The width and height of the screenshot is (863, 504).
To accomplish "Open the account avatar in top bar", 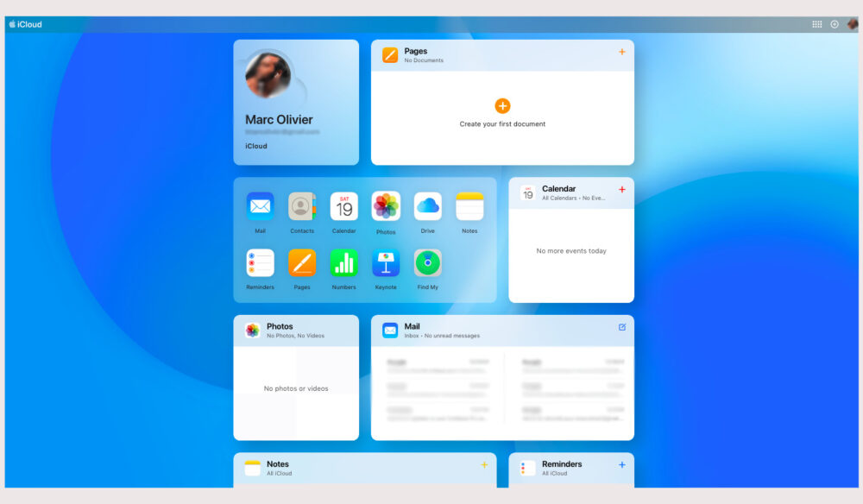I will coord(853,24).
